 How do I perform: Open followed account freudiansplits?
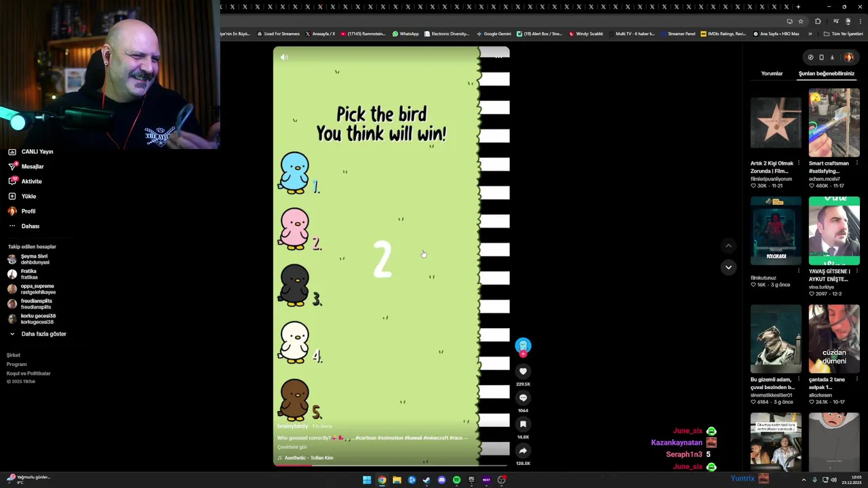point(30,304)
